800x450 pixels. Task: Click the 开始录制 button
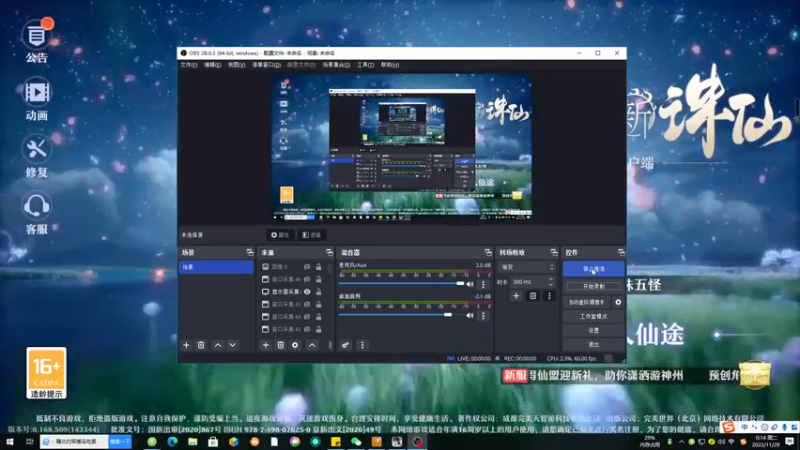coord(593,286)
